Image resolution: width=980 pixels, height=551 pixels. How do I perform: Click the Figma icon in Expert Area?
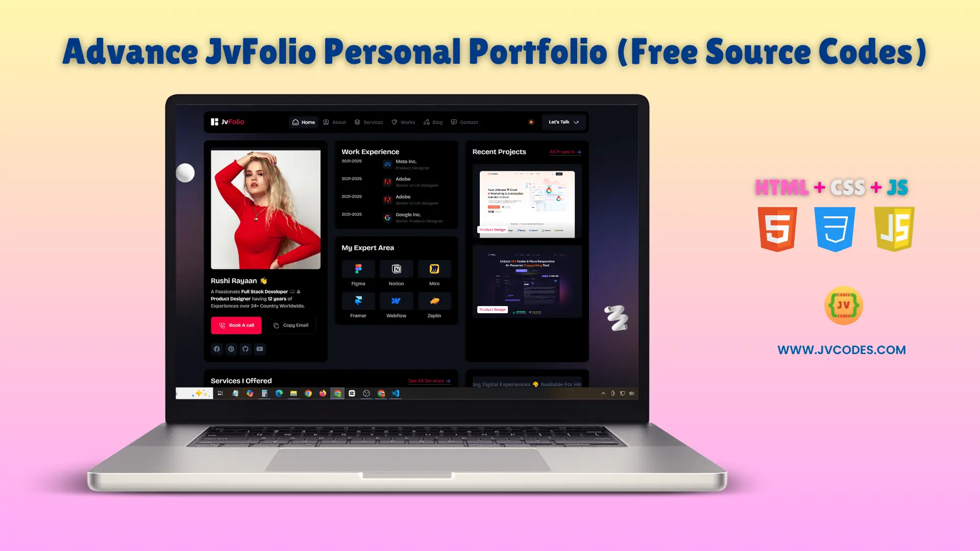pos(358,268)
